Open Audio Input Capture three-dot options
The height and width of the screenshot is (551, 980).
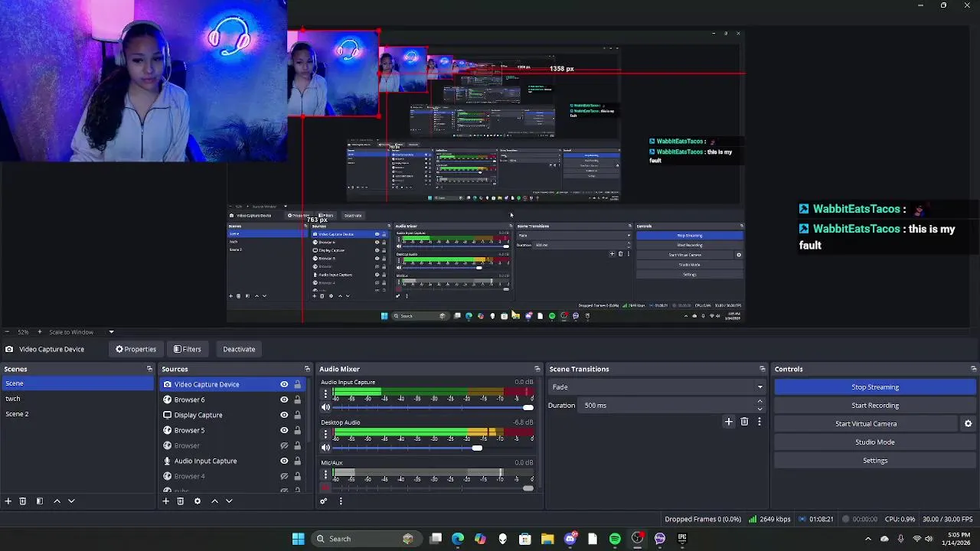(325, 394)
